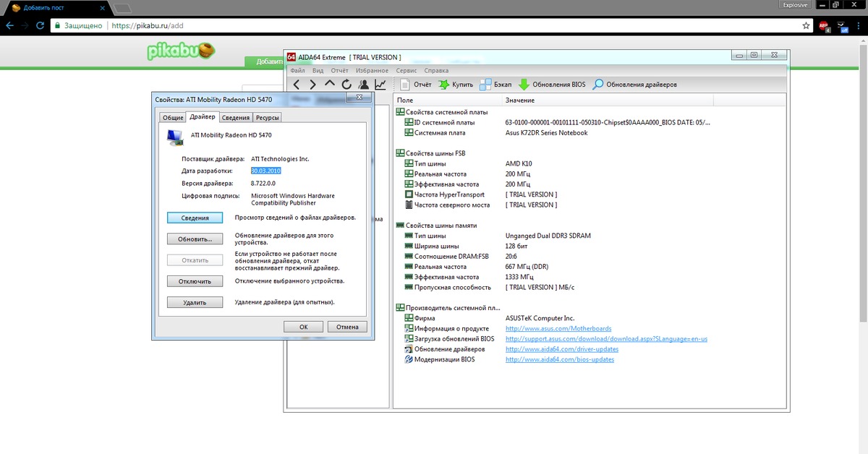Open the Файл menu in AIDA64
Viewport: 868px width, 454px height.
[297, 71]
